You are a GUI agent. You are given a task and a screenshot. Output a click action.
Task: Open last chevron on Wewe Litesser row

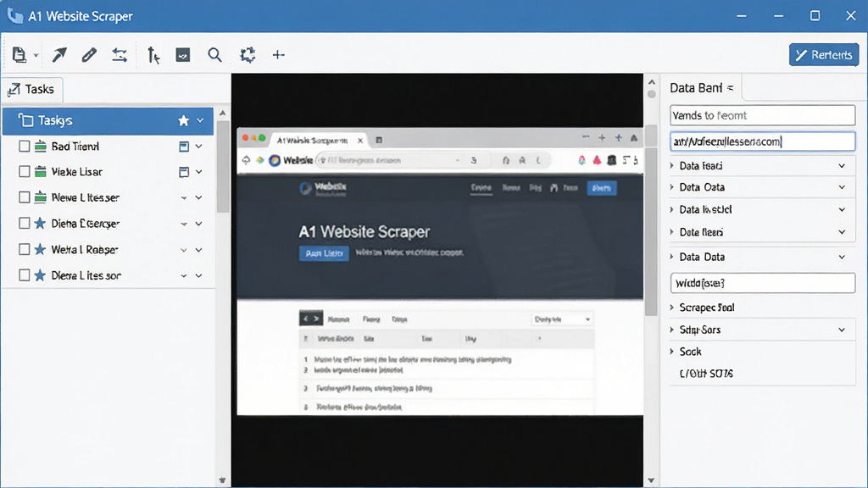pos(198,197)
